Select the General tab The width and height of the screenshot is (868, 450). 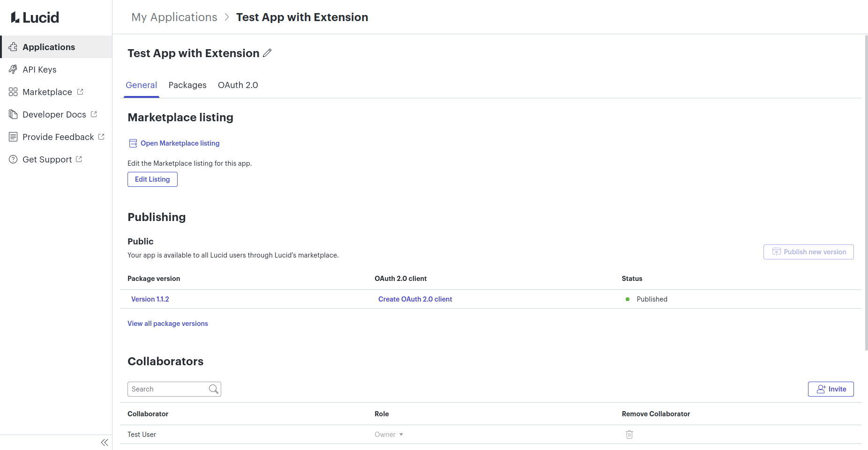point(141,85)
